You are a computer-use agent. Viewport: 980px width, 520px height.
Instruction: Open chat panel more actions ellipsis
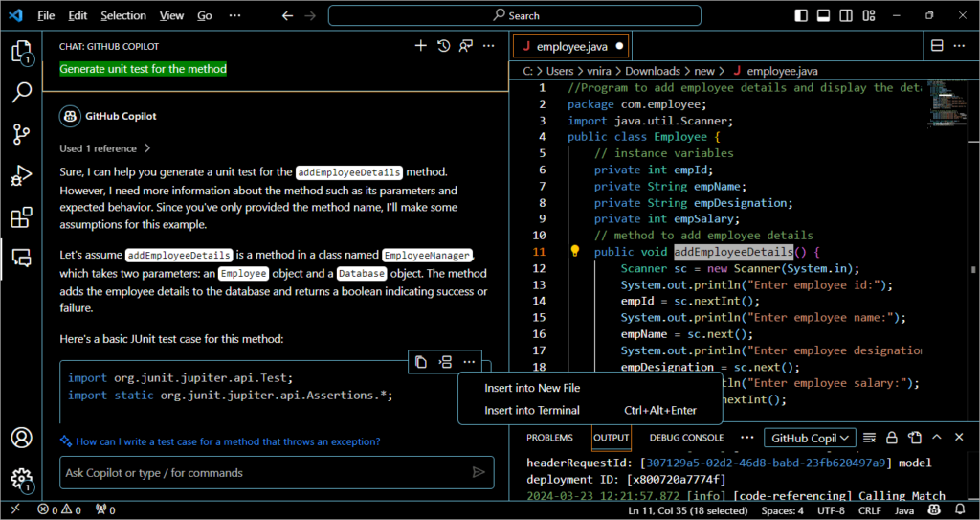[x=489, y=46]
